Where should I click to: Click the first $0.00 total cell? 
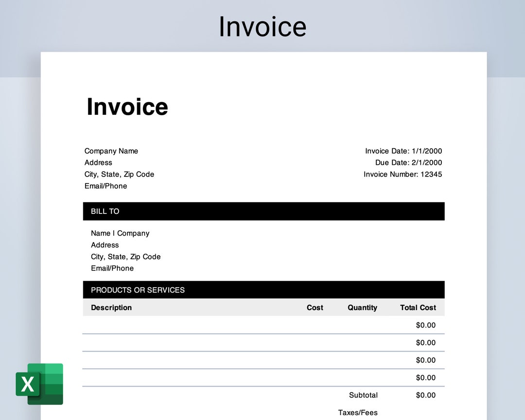click(x=426, y=325)
